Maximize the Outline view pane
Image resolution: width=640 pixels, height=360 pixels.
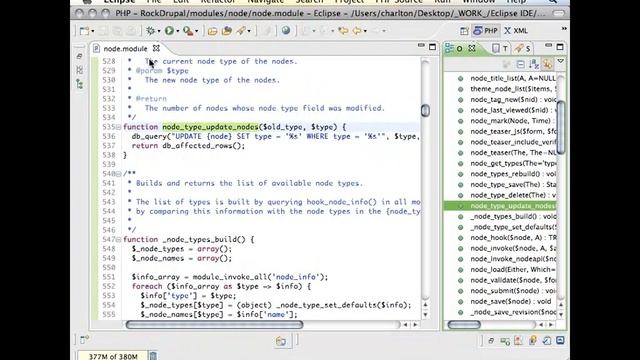pos(560,47)
